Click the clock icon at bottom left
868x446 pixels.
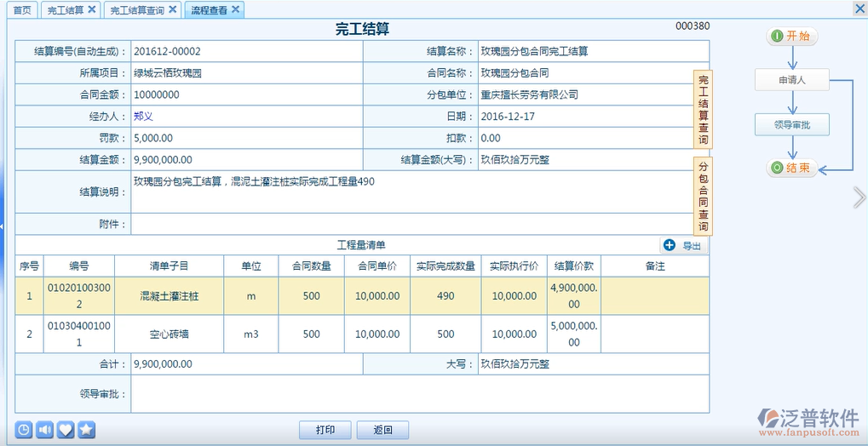(24, 429)
